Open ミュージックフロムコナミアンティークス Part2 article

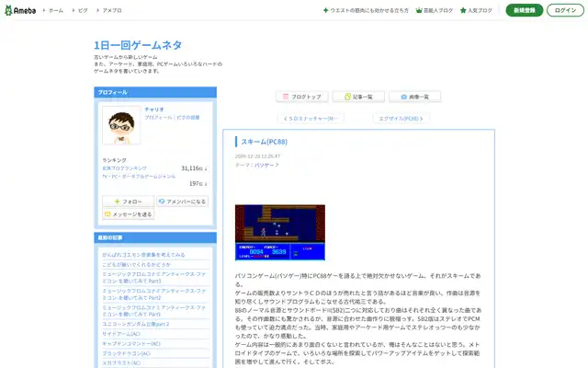[154, 294]
